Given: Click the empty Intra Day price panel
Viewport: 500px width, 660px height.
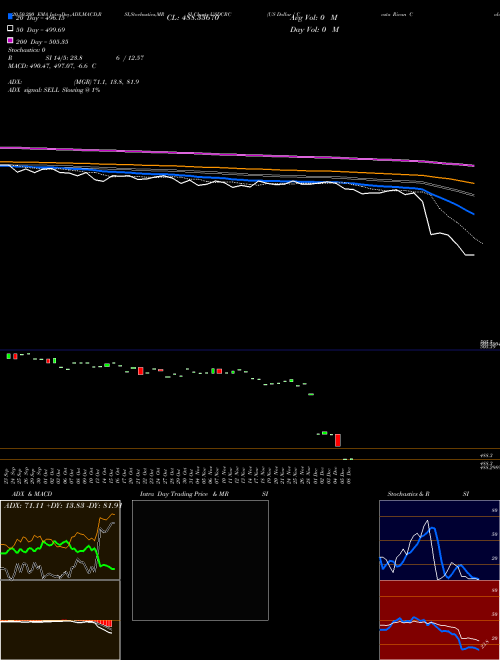Looking at the screenshot, I should (200, 560).
